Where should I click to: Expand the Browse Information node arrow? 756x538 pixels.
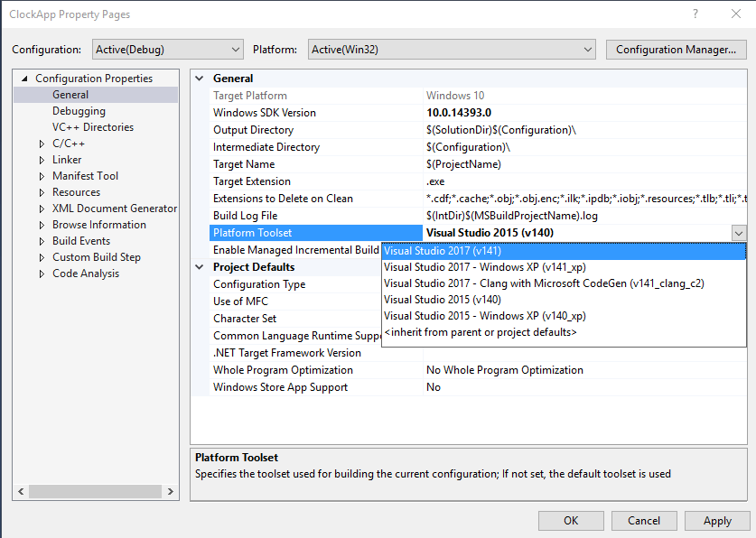[x=42, y=225]
